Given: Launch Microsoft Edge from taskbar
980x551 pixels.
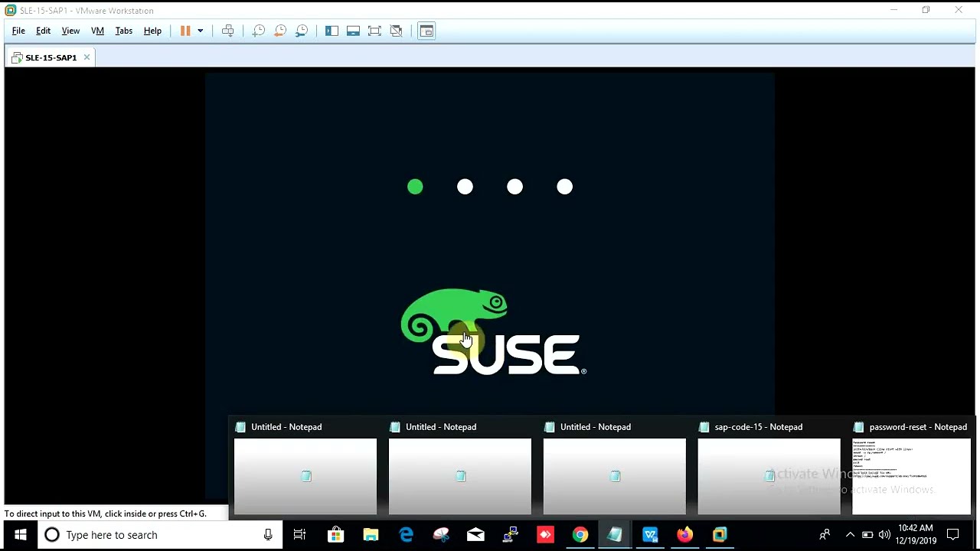Looking at the screenshot, I should (406, 535).
